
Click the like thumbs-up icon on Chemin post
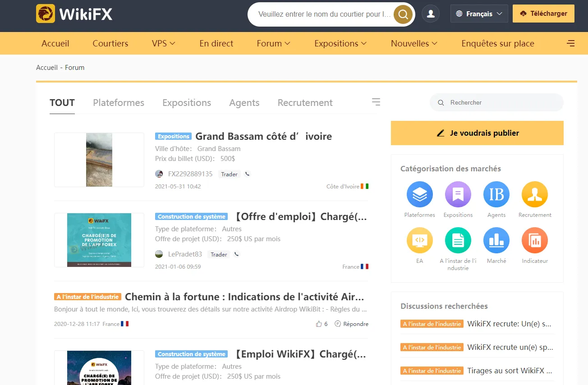pyautogui.click(x=319, y=324)
